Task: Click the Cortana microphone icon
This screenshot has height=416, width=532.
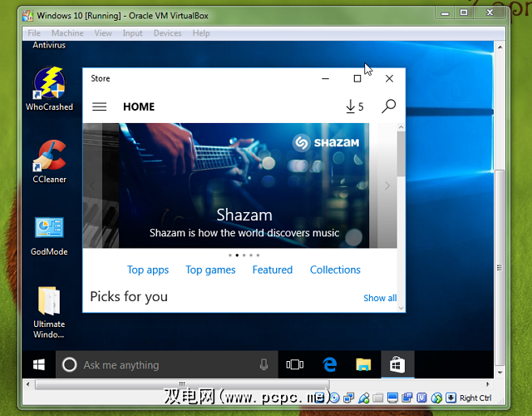Action: coord(264,365)
